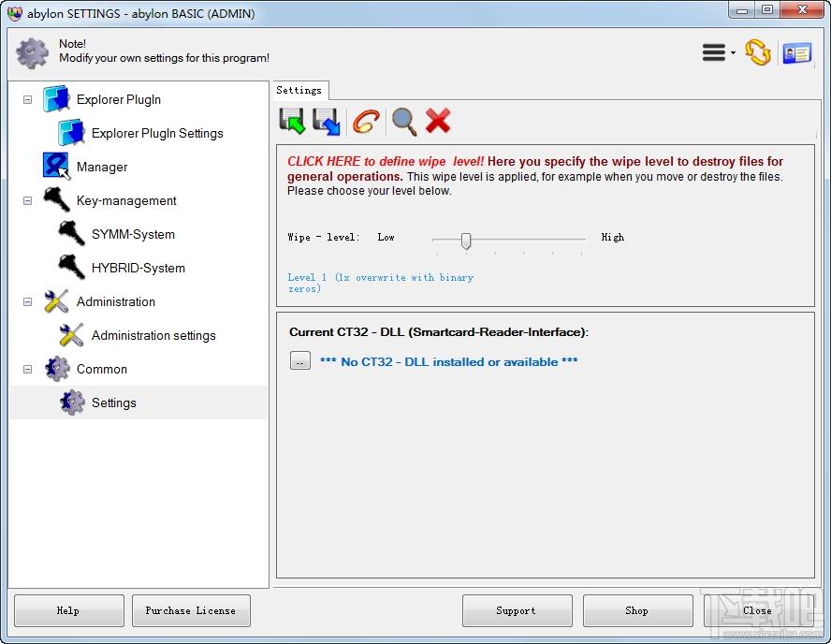831x644 pixels.
Task: Click the browse button for CT32 DLL
Action: 300,361
